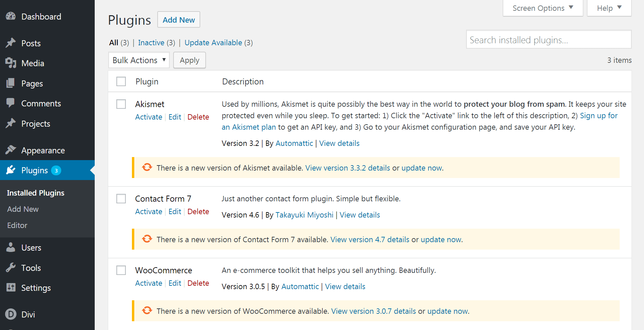Viewport: 644px width, 330px height.
Task: Edit the Contact Form 7 plugin
Action: [x=175, y=211]
